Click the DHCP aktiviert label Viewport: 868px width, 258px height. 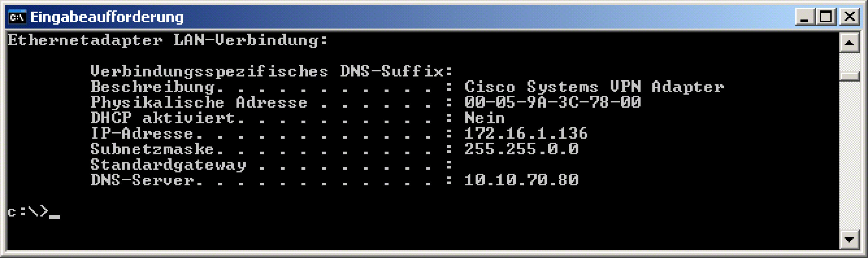point(163,118)
